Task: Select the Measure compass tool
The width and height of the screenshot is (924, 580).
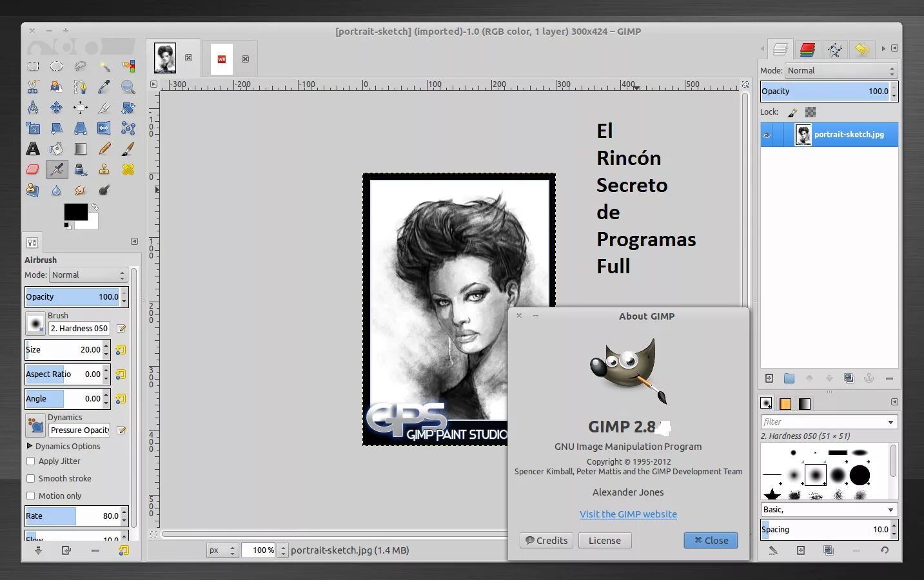Action: click(33, 108)
